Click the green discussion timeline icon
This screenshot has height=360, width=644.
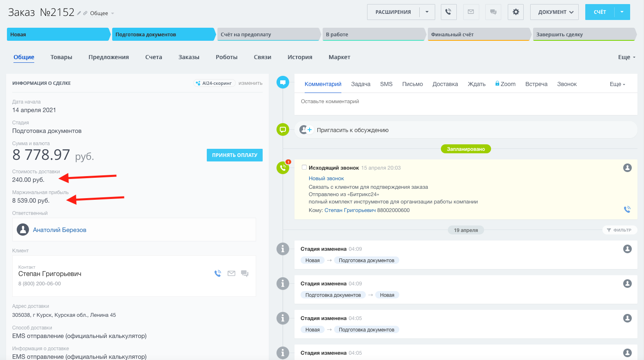[x=283, y=130]
